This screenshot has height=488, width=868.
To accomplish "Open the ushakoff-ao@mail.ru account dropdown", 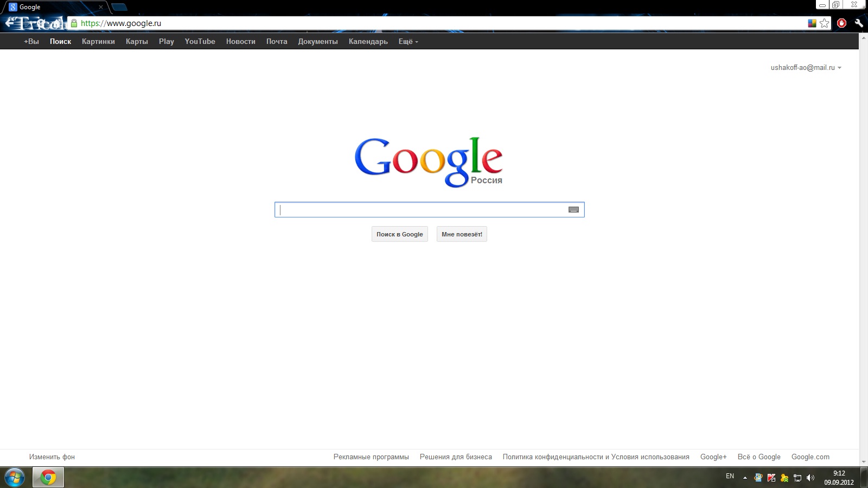I will coord(806,68).
